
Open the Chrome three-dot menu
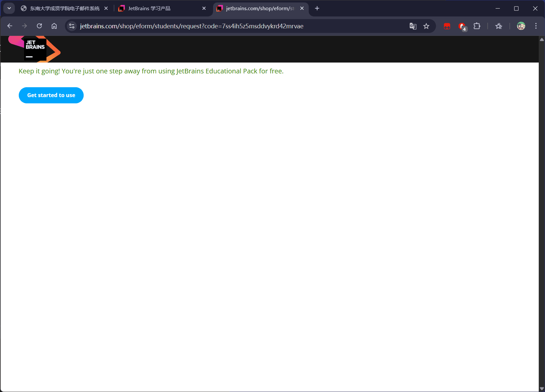(536, 26)
